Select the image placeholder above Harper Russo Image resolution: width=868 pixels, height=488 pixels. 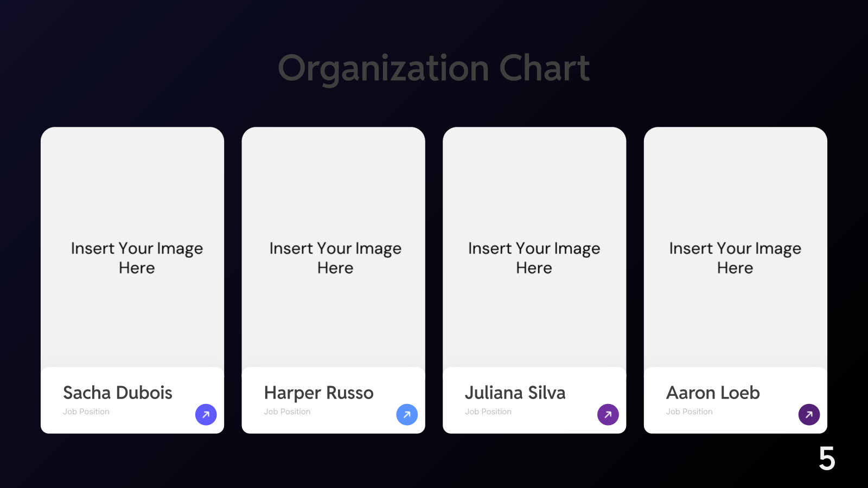click(x=334, y=247)
